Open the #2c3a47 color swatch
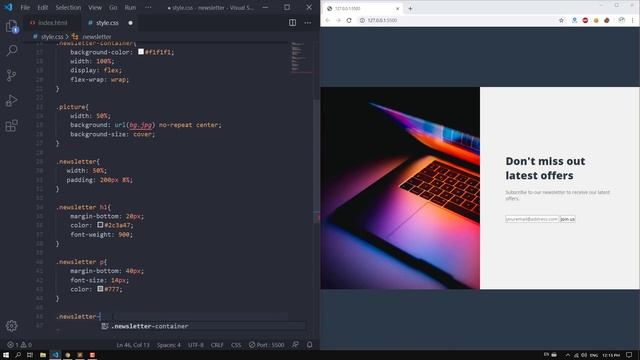 pyautogui.click(x=100, y=225)
